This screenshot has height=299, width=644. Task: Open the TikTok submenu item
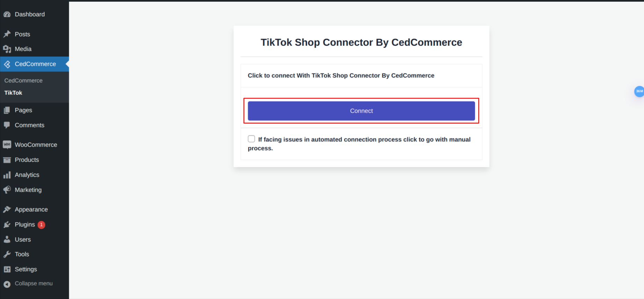coord(13,93)
